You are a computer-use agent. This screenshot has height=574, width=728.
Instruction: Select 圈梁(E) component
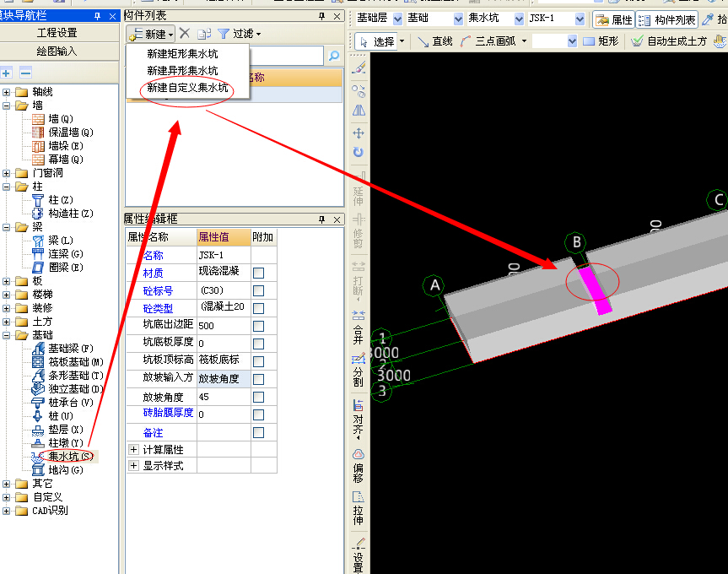coord(66,268)
